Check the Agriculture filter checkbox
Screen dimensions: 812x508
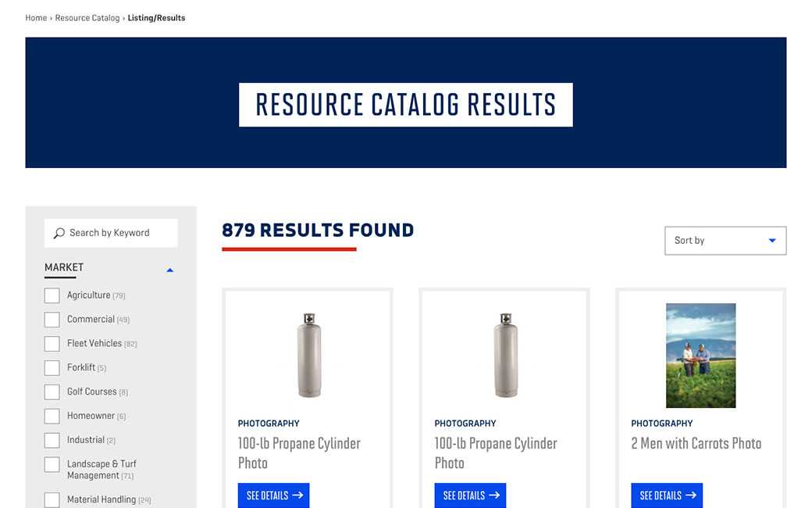pyautogui.click(x=52, y=295)
